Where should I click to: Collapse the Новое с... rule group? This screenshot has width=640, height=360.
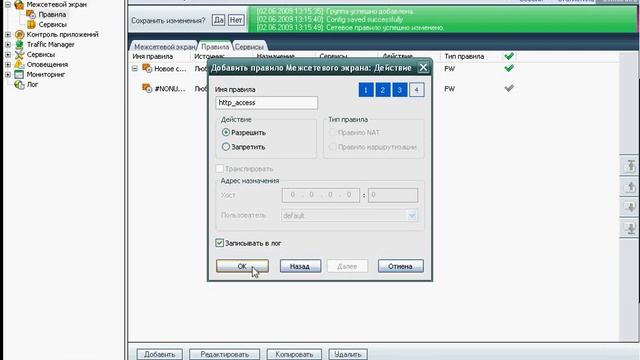(x=135, y=69)
